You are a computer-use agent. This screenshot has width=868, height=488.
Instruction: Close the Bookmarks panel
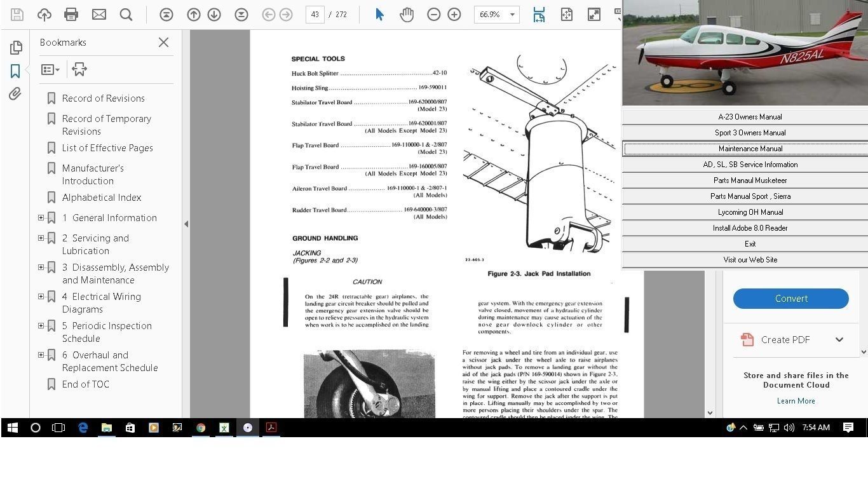[x=163, y=42]
